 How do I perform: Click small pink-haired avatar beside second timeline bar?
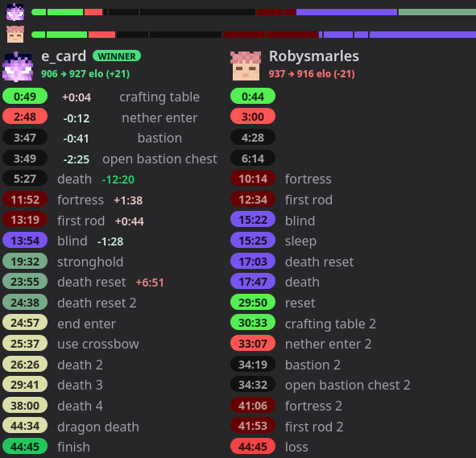point(15,34)
